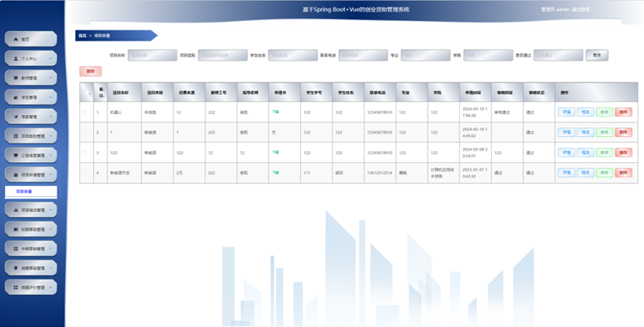
Task: Click the grid icon of 中期答辩管理
Action: pyautogui.click(x=16, y=248)
